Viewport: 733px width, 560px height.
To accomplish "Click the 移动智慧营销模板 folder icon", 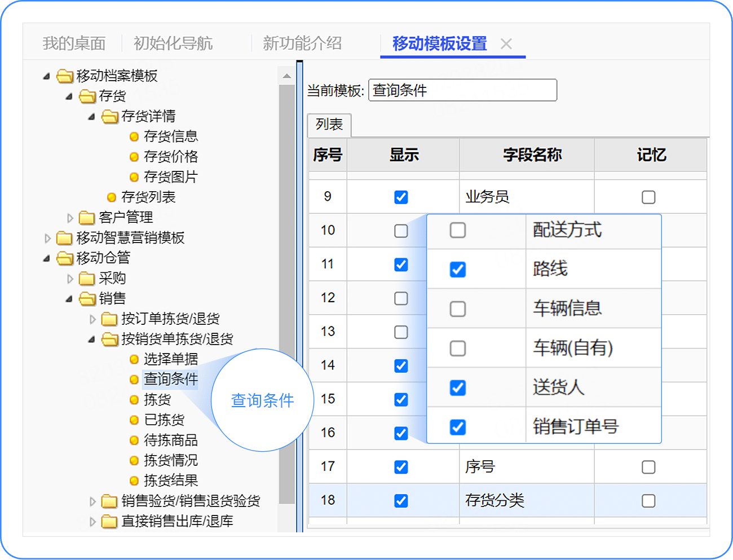I will coord(65,238).
